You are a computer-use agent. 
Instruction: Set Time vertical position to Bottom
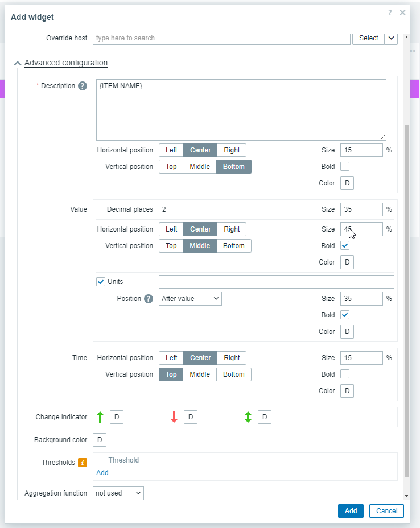click(234, 374)
